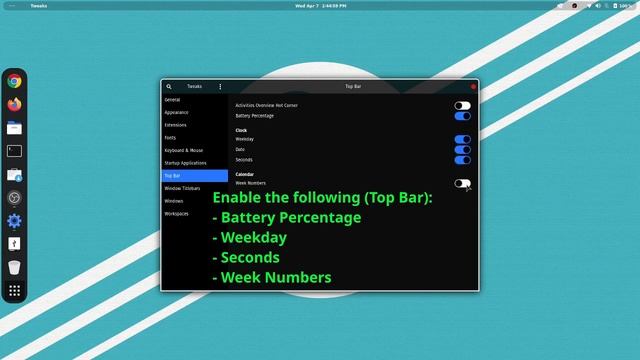Select General in the sidebar
The image size is (640, 360).
[195, 100]
